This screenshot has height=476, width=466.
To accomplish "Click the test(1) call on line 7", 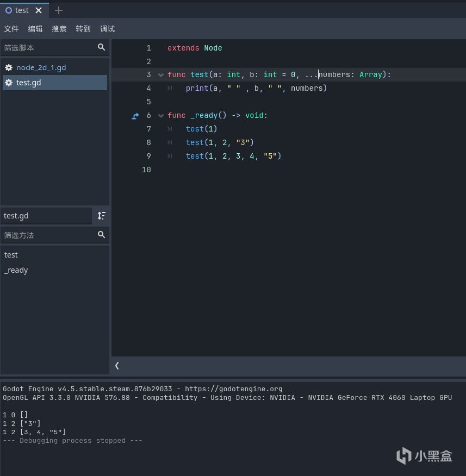I will [201, 129].
